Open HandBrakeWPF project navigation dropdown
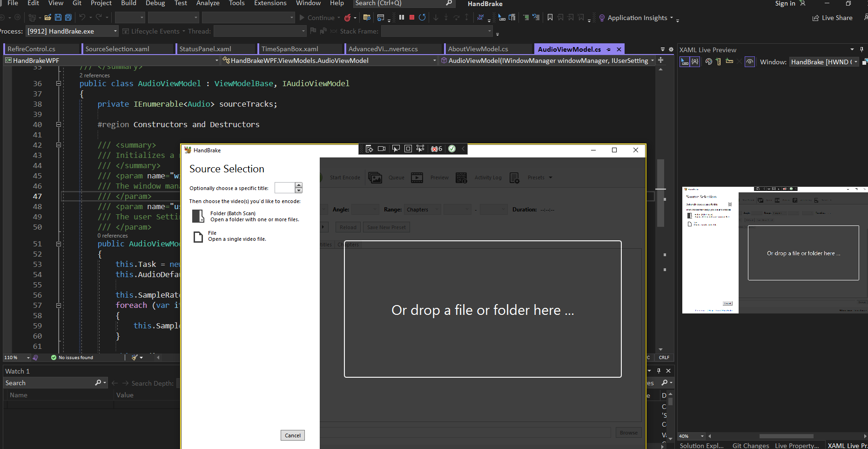Viewport: 868px width, 449px height. 112,61
